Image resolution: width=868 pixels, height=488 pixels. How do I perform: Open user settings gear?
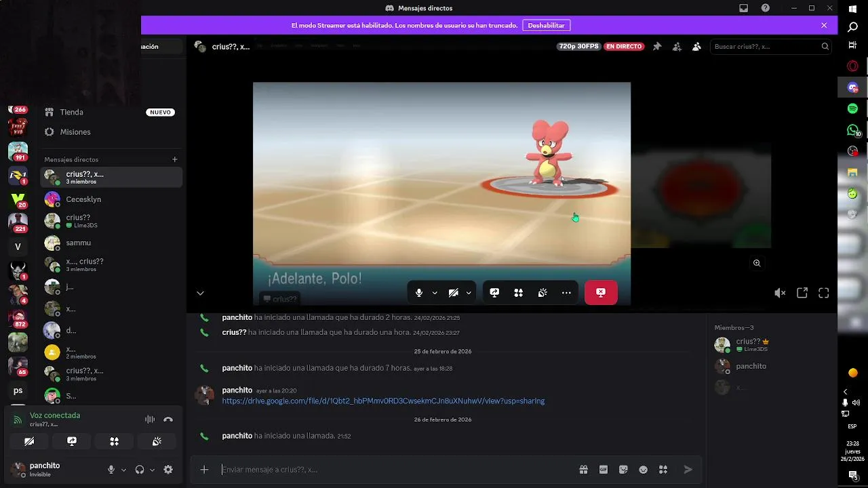coord(168,470)
